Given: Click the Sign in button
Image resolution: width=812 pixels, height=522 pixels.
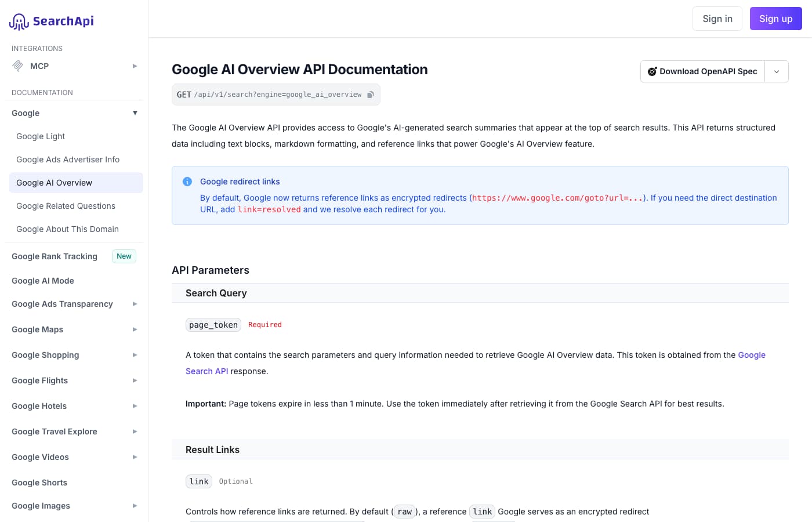Looking at the screenshot, I should 717,19.
